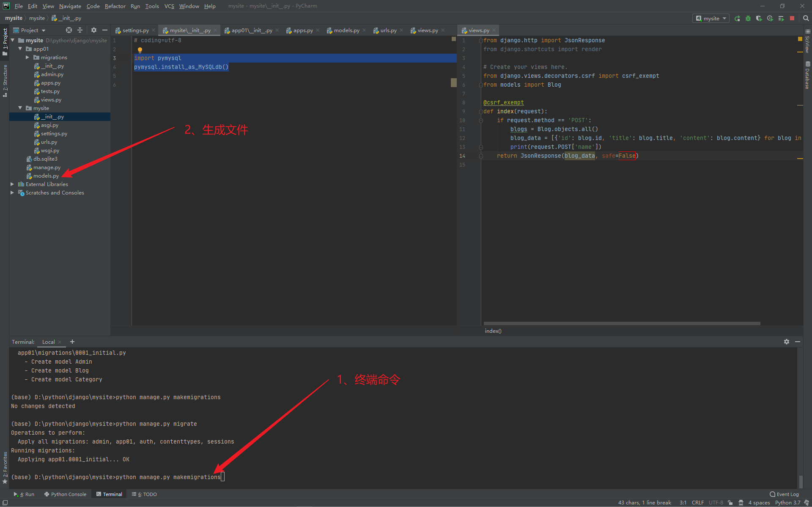812x507 pixels.
Task: Collapse the app01 folder
Action: pos(20,49)
